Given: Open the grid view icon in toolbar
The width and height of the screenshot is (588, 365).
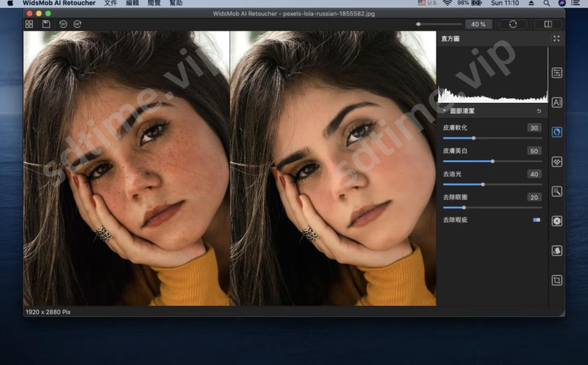Looking at the screenshot, I should (29, 24).
